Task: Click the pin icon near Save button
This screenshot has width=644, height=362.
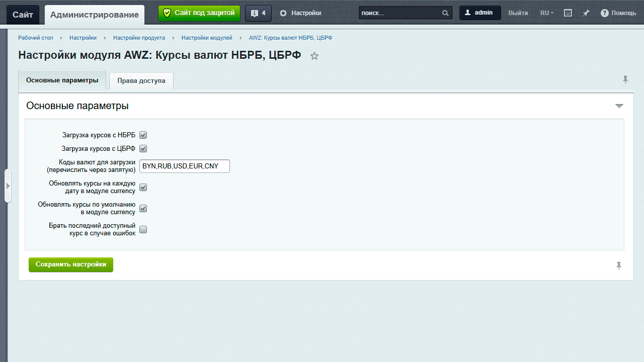Action: pos(619,265)
